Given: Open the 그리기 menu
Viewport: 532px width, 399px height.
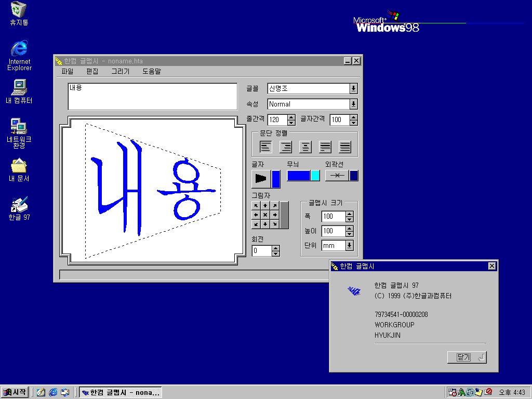Looking at the screenshot, I should tap(121, 71).
